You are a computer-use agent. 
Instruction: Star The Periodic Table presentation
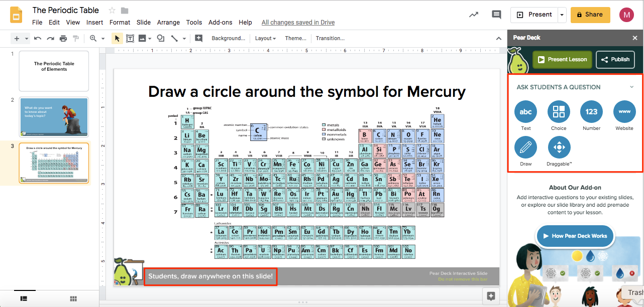click(112, 11)
